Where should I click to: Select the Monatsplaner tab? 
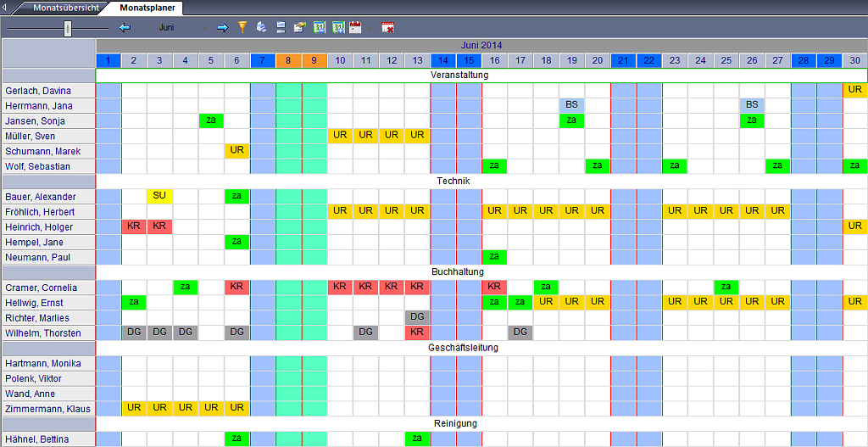[147, 8]
